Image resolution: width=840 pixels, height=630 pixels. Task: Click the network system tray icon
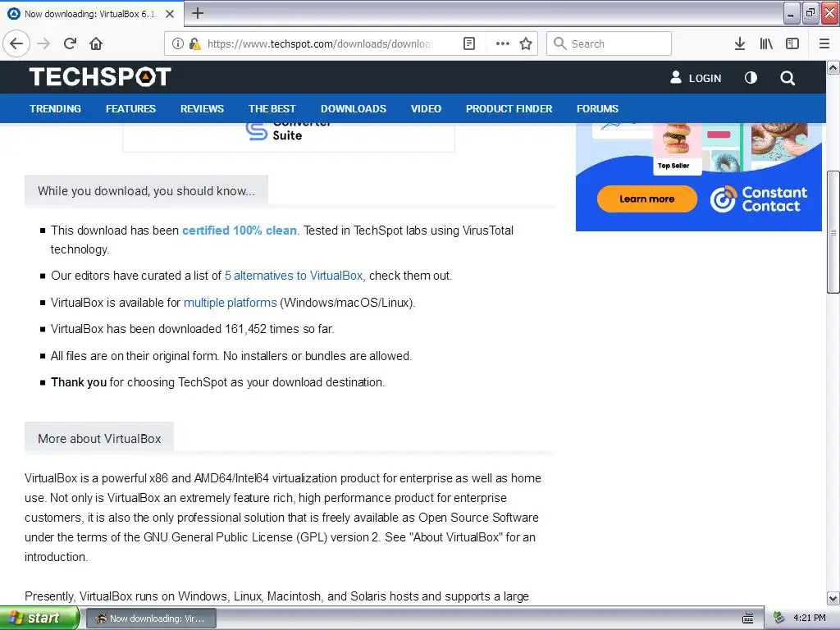pos(778,619)
